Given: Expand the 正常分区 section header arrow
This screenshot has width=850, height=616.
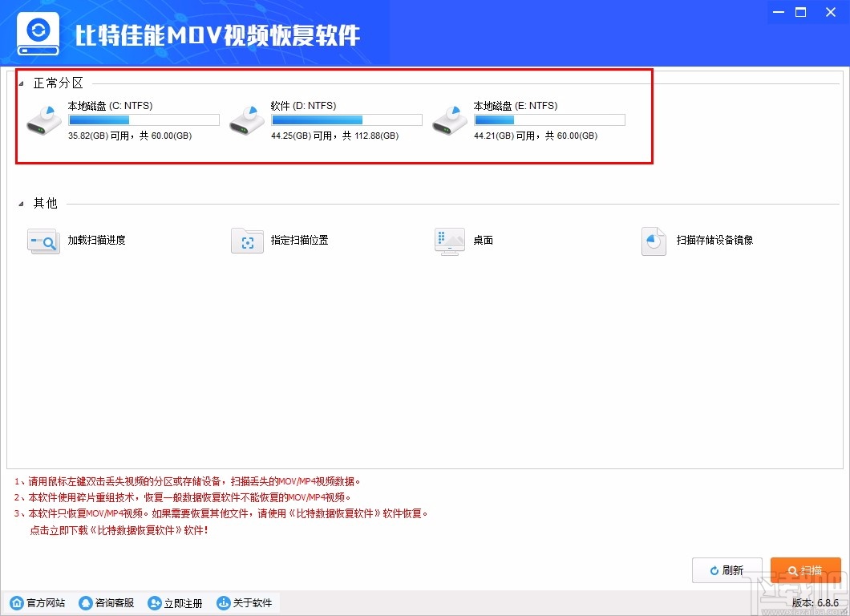Looking at the screenshot, I should point(22,82).
